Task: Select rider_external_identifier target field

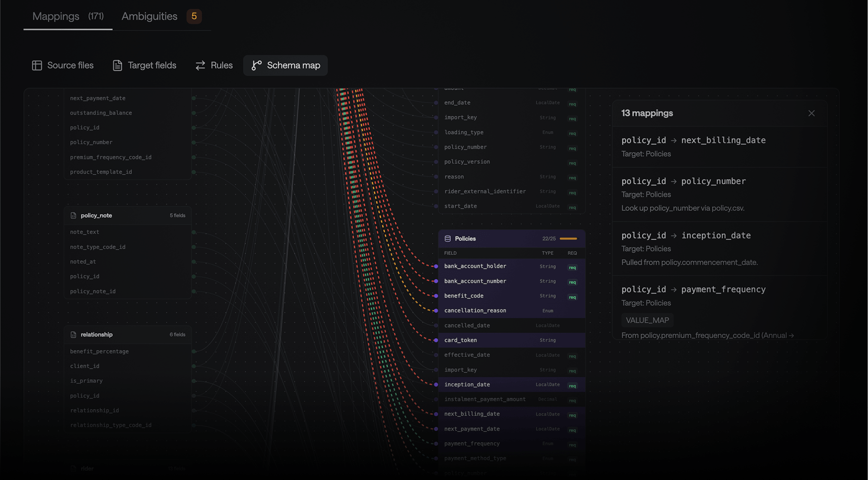Action: tap(512, 191)
